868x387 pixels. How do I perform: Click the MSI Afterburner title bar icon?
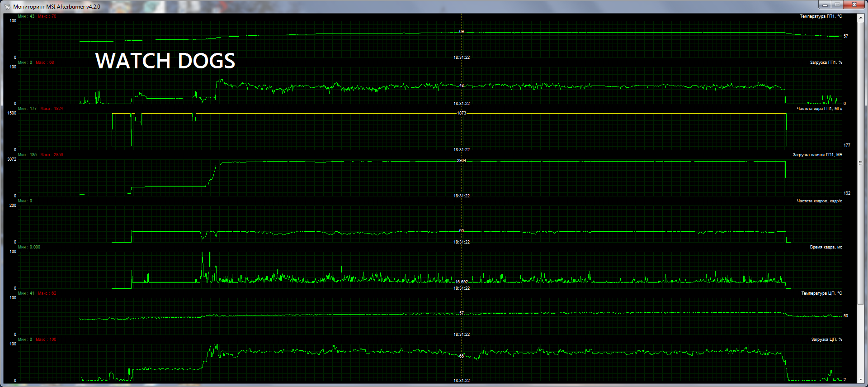click(7, 6)
